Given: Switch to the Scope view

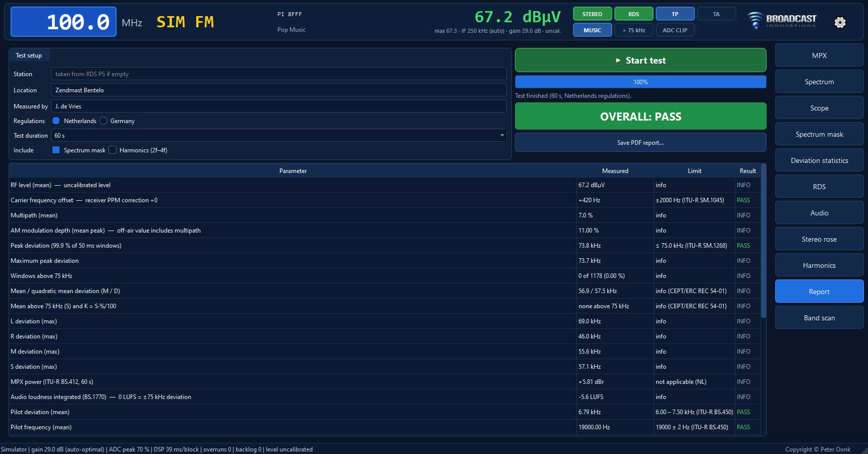Looking at the screenshot, I should coord(819,108).
